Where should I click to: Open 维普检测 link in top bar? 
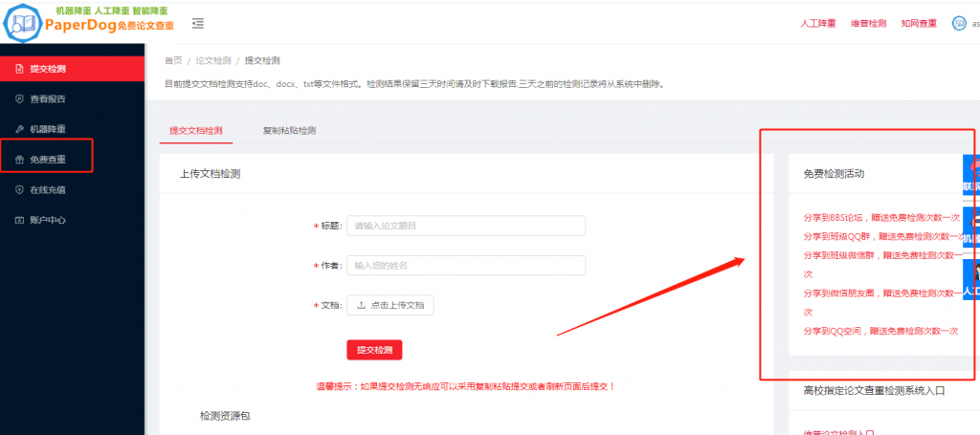tap(868, 23)
